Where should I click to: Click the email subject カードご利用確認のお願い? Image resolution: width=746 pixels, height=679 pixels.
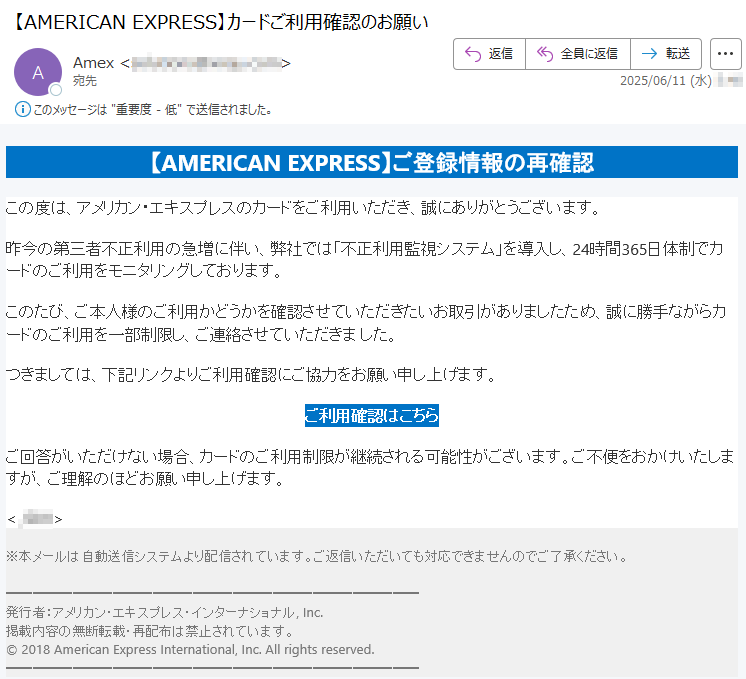[x=220, y=22]
